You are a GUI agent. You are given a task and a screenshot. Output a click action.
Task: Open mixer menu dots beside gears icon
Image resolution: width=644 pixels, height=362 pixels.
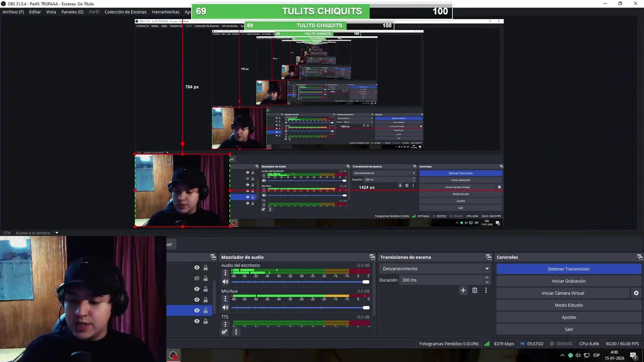tap(235, 332)
